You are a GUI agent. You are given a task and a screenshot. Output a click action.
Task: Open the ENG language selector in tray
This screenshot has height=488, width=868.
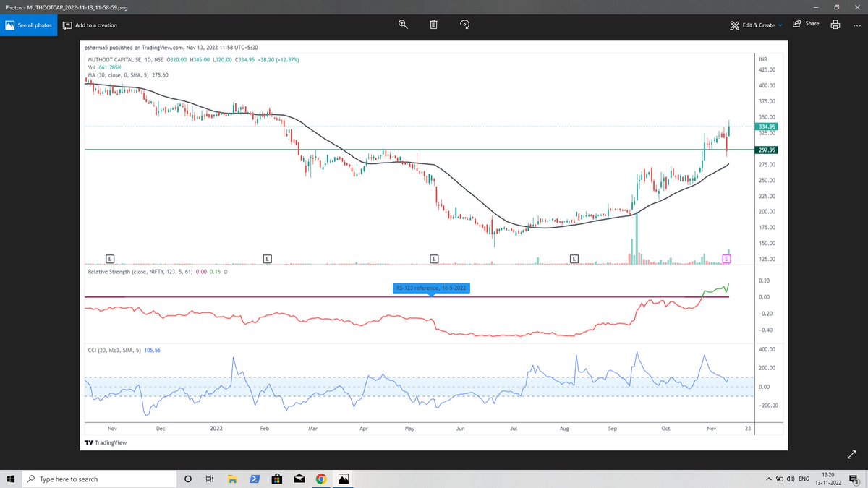pos(804,478)
